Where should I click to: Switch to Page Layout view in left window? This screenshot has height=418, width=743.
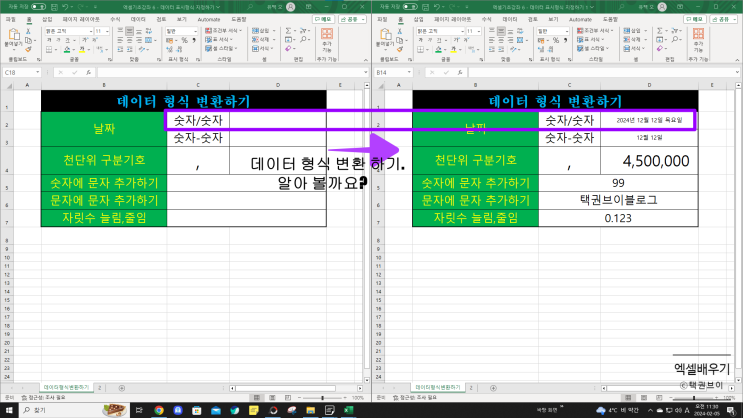[x=272, y=398]
